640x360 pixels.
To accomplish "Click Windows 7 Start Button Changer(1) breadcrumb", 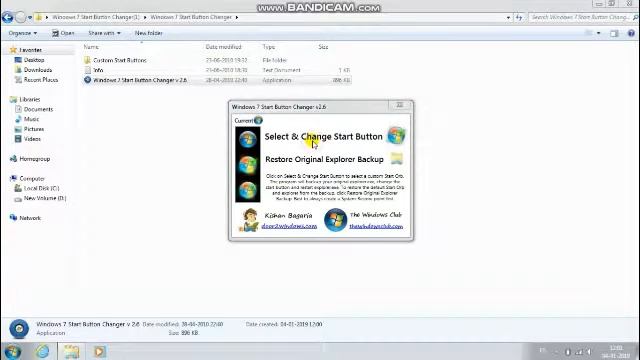I will 96,17.
